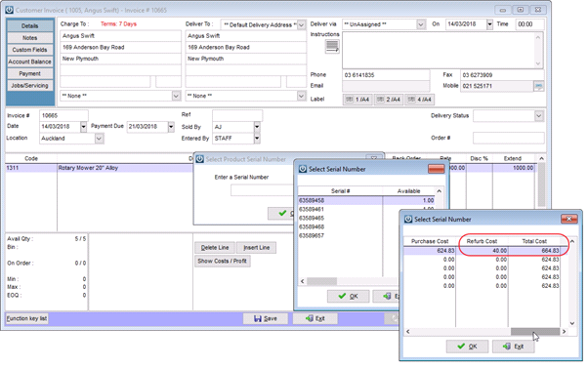588x368 pixels.
Task: Print label 1 /A4
Action: [x=357, y=100]
